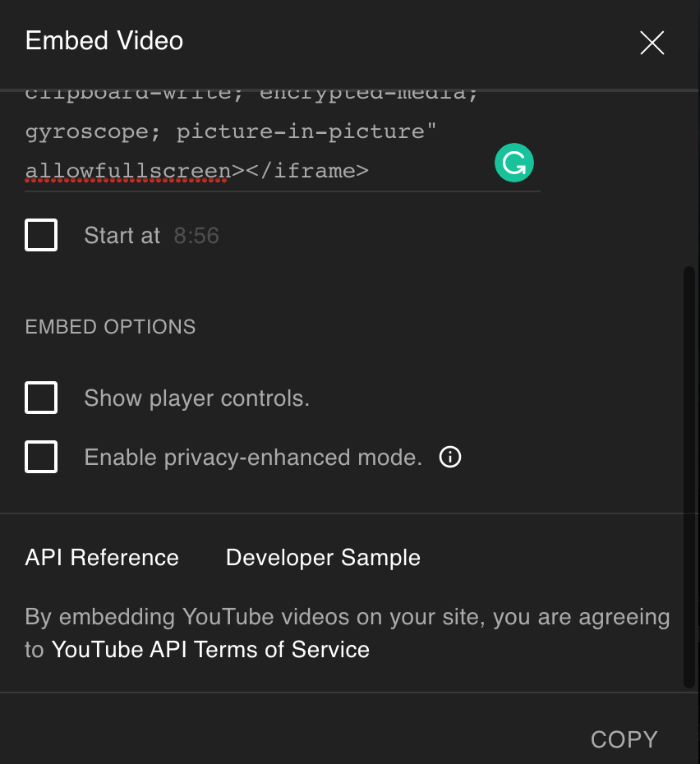Tick the Show player controls checkbox

[x=41, y=398]
